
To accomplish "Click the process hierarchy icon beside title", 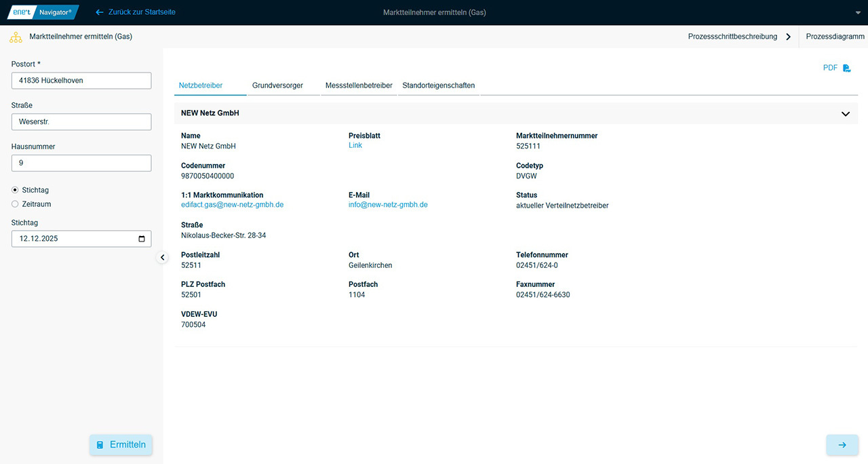I will click(15, 37).
